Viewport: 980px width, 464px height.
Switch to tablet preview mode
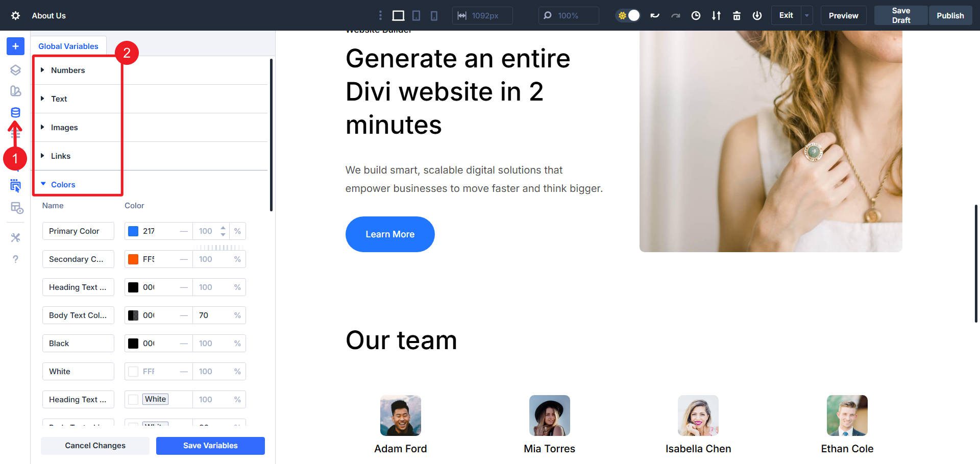(x=416, y=15)
